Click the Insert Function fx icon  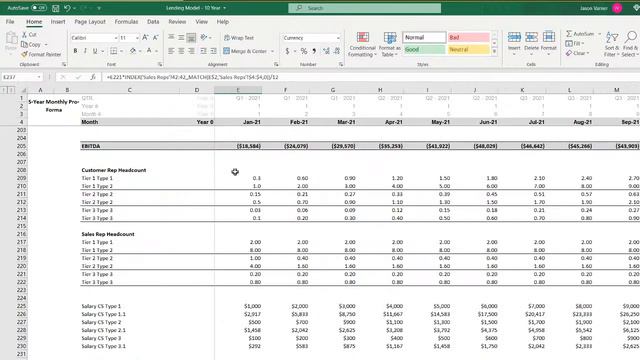(x=93, y=77)
